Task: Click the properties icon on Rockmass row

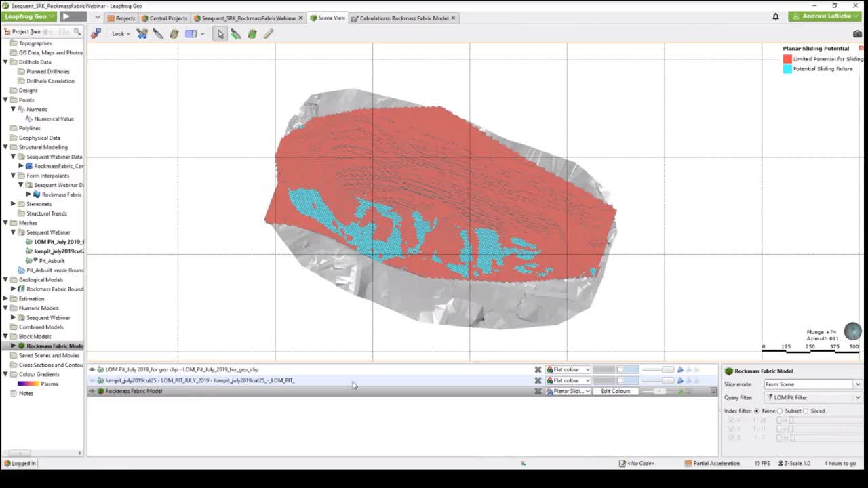Action: (x=713, y=391)
